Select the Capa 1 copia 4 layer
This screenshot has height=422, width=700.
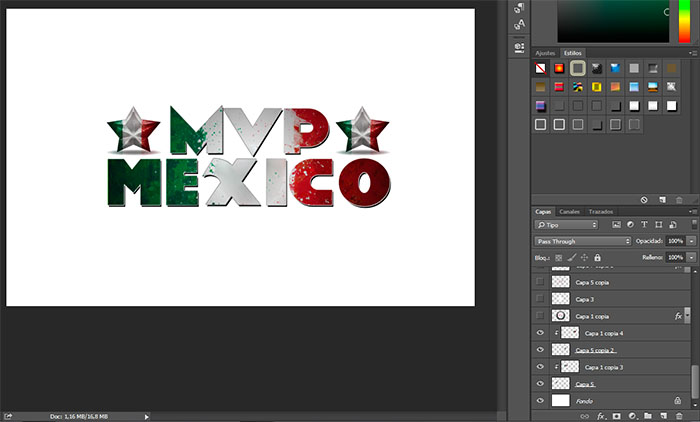[604, 333]
